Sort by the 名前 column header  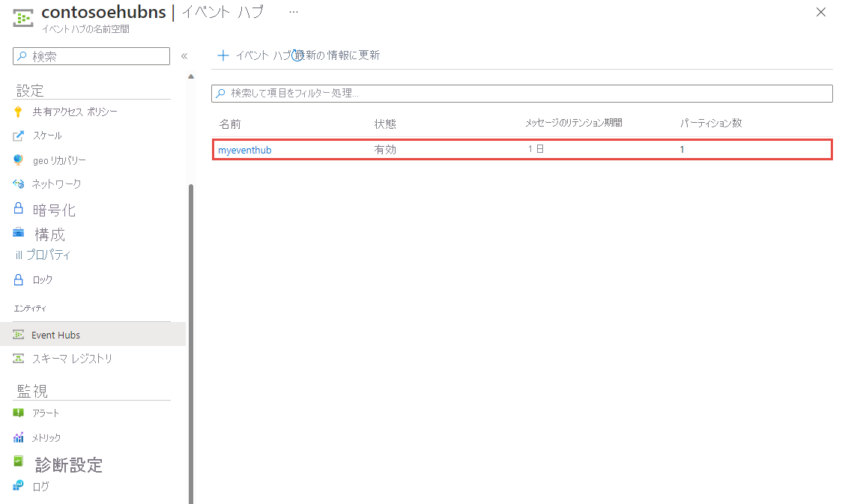point(230,124)
